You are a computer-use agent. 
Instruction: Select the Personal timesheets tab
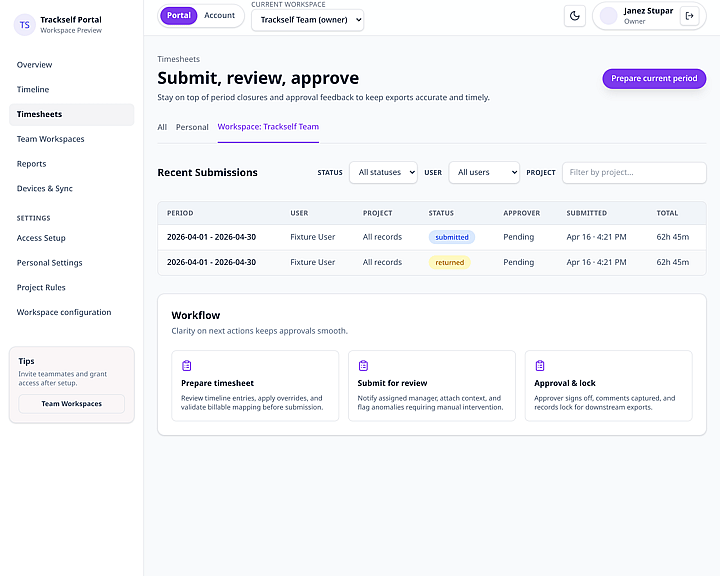pyautogui.click(x=192, y=127)
